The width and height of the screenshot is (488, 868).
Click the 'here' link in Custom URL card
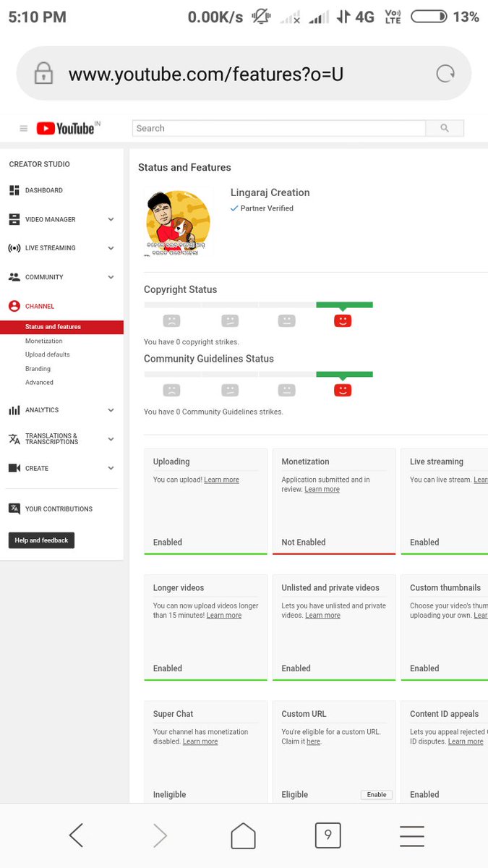tap(313, 742)
